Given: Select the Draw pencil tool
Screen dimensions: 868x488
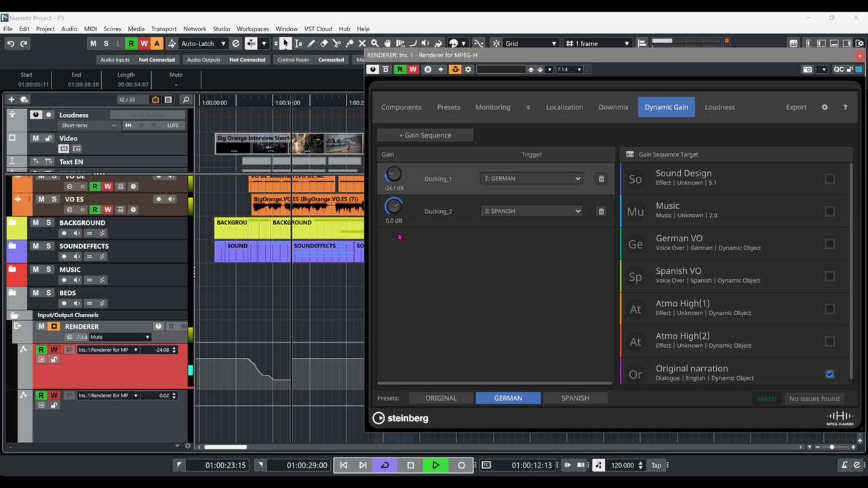Looking at the screenshot, I should 311,43.
